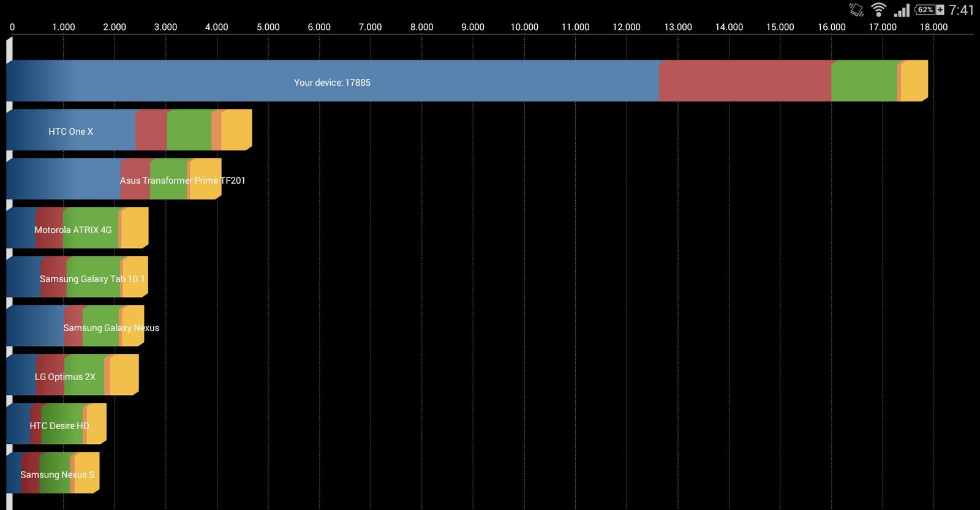The width and height of the screenshot is (980, 510).
Task: Click the yellow segment of HTC One X bar
Action: click(236, 130)
